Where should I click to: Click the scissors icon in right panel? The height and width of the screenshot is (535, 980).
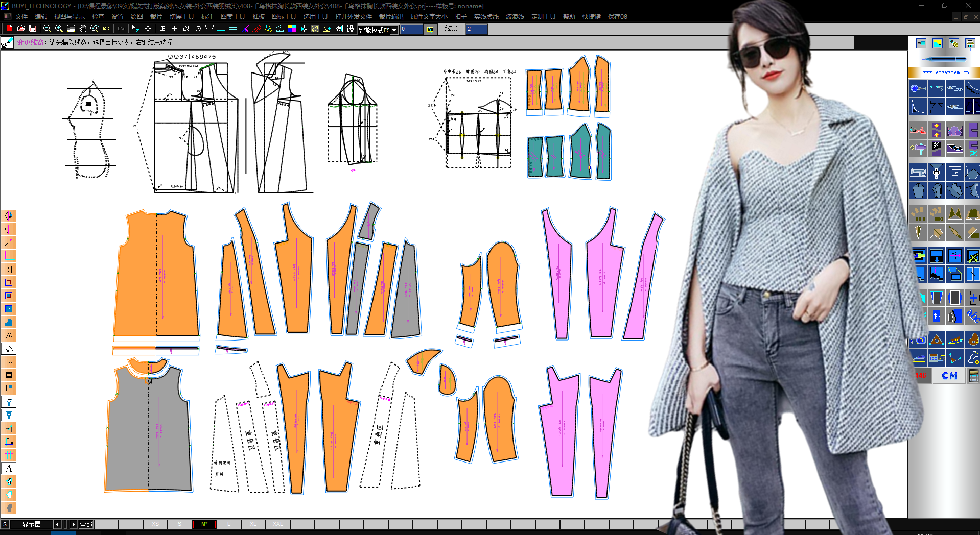coord(918,130)
